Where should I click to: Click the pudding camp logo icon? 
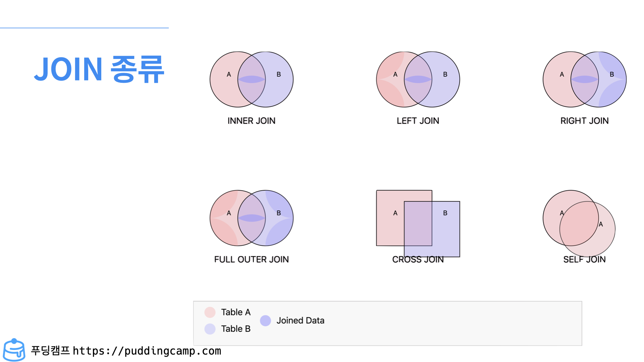point(14,350)
